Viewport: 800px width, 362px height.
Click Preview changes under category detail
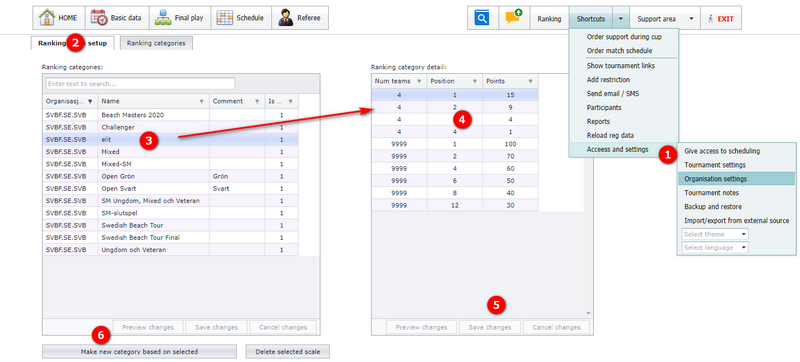pos(421,327)
